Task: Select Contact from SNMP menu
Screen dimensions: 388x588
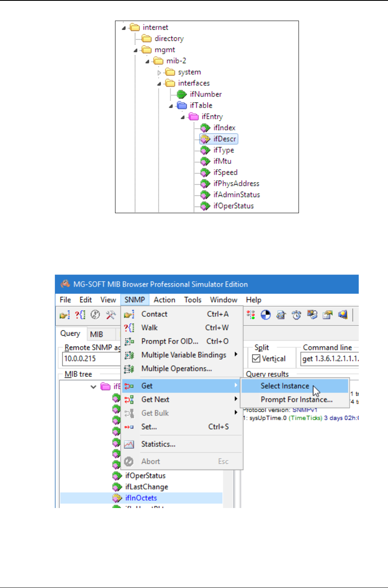Action: (x=182, y=314)
